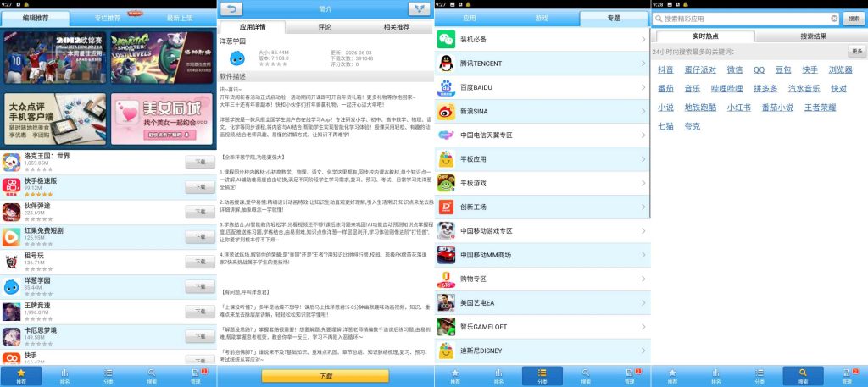
Task: Tap the racing car icon beside 中国移动MM商场
Action: [x=446, y=255]
